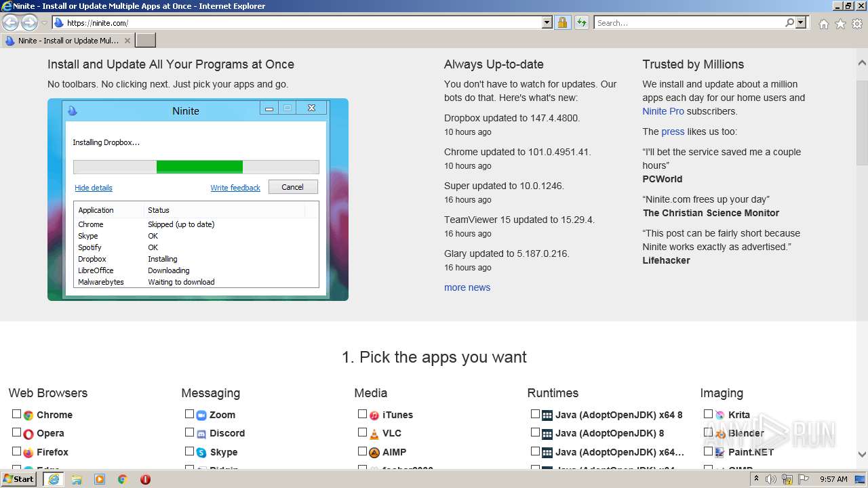Click the taskbar clock showing 9:57 AM
The width and height of the screenshot is (868, 488).
pyautogui.click(x=833, y=479)
